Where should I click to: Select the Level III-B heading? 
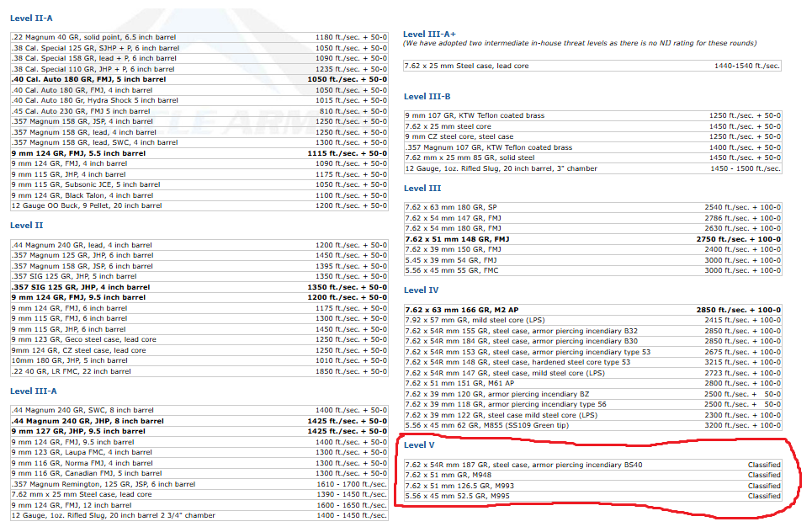point(427,96)
